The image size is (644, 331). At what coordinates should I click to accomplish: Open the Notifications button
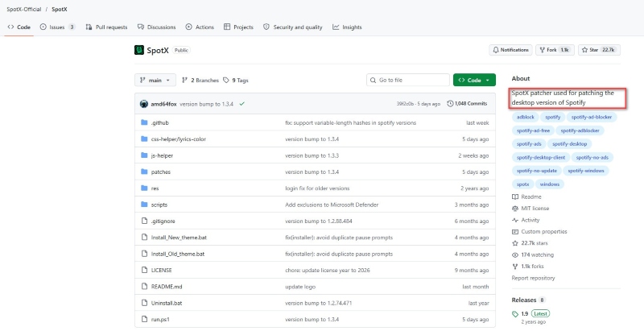coord(510,50)
